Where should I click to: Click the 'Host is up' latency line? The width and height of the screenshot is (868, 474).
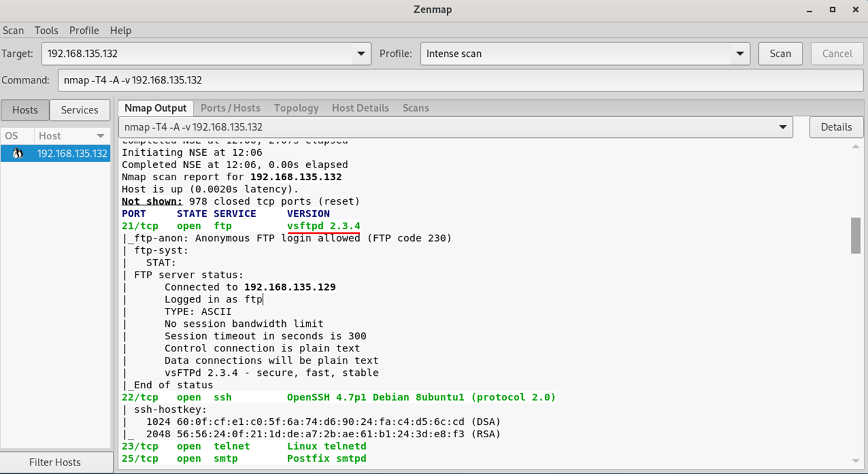click(x=210, y=189)
